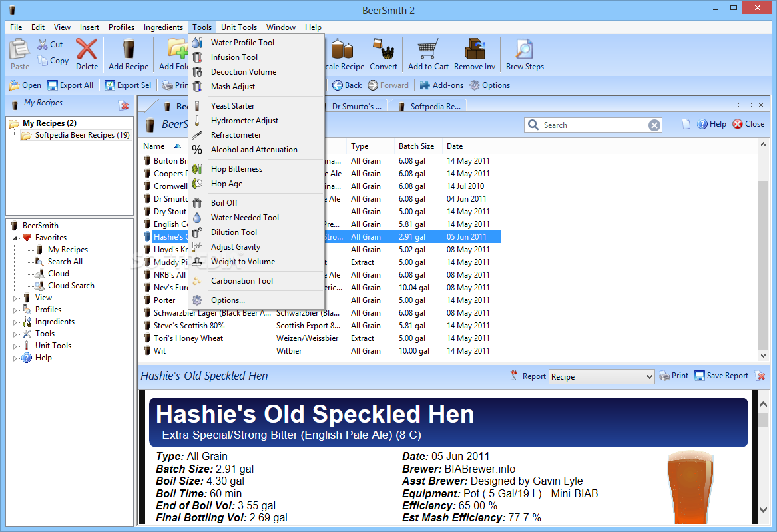Click Open in the secondary toolbar
777x532 pixels.
[x=25, y=85]
